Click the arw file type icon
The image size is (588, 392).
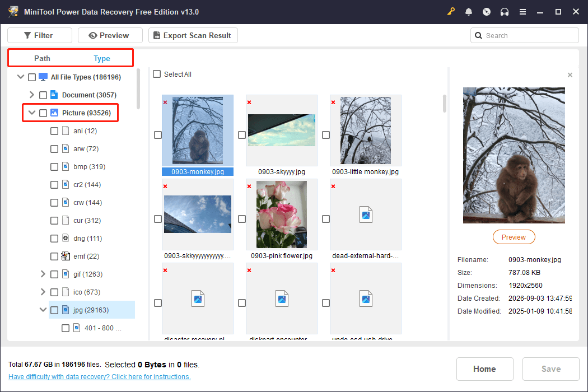pyautogui.click(x=66, y=148)
